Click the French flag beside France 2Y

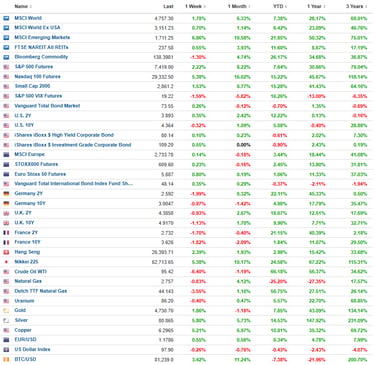click(x=6, y=233)
